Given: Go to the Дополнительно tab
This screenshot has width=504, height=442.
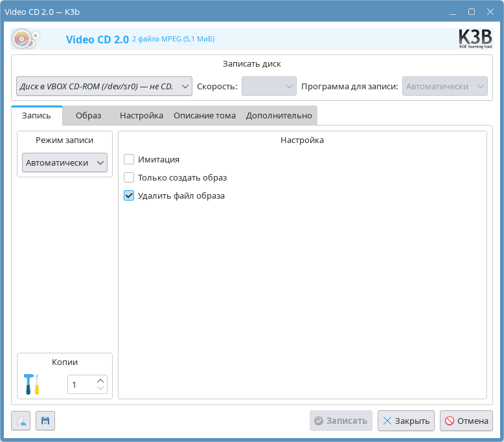Looking at the screenshot, I should pyautogui.click(x=279, y=116).
